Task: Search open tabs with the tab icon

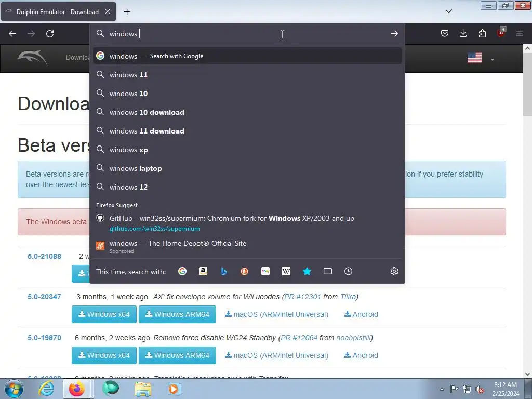Action: [x=328, y=271]
